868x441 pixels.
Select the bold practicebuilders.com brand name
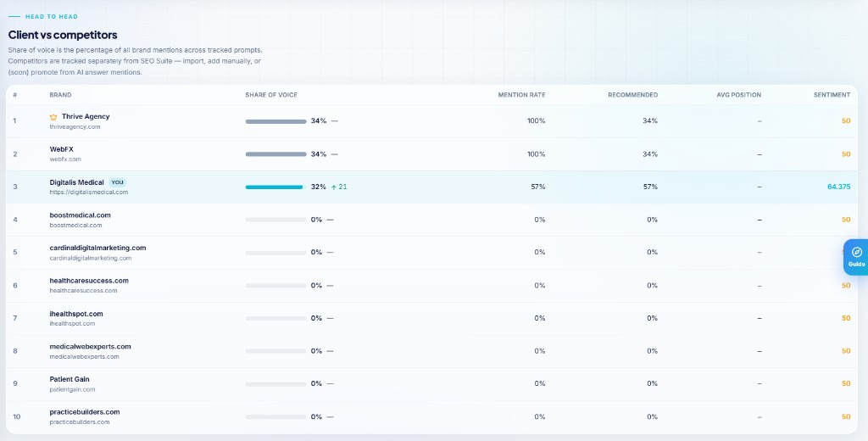pos(85,412)
